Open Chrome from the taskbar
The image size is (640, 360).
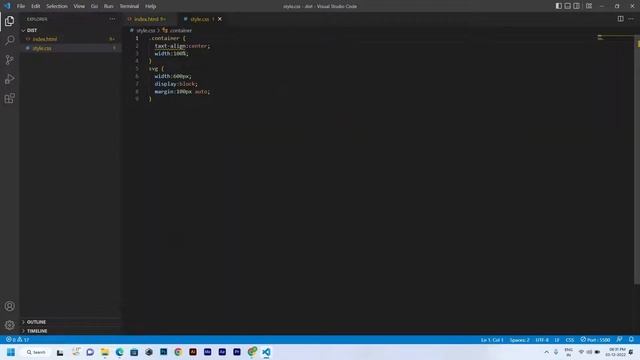click(178, 352)
